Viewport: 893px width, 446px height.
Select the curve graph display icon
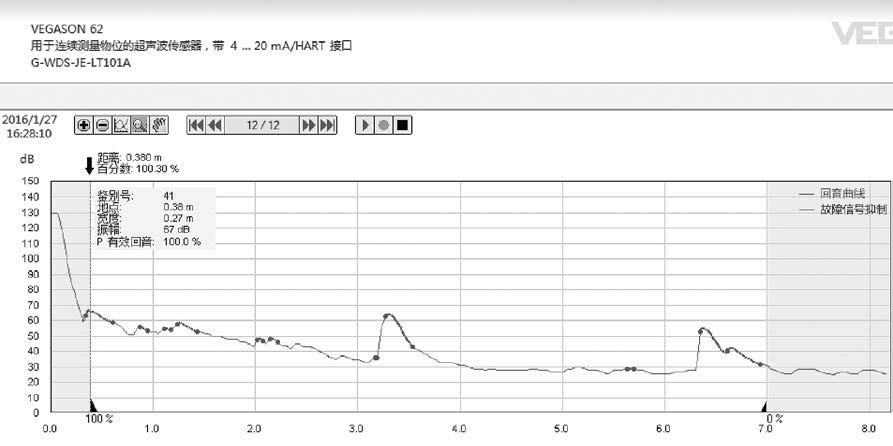tap(122, 125)
